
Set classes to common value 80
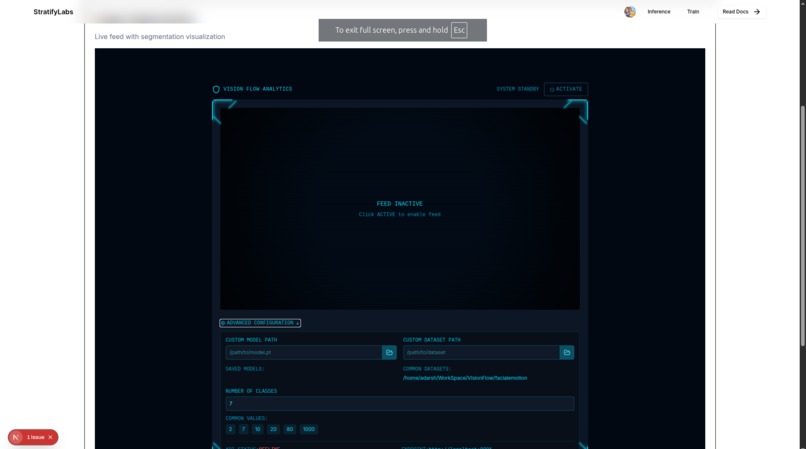pyautogui.click(x=290, y=429)
